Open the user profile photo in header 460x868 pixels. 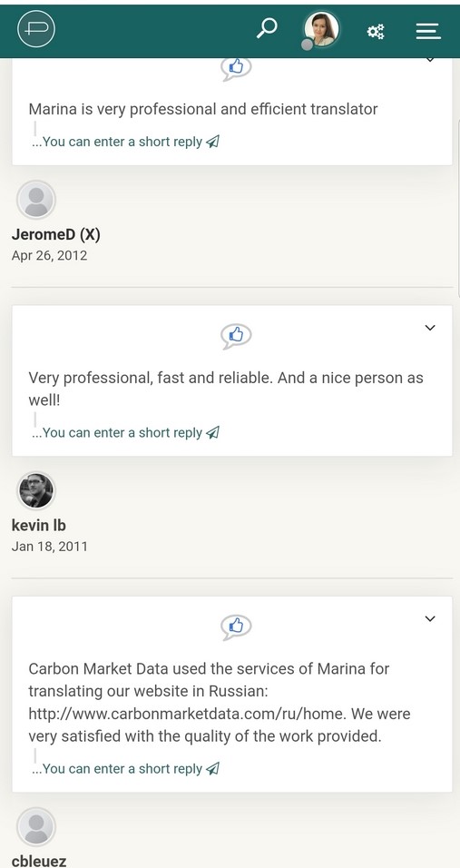point(321,29)
